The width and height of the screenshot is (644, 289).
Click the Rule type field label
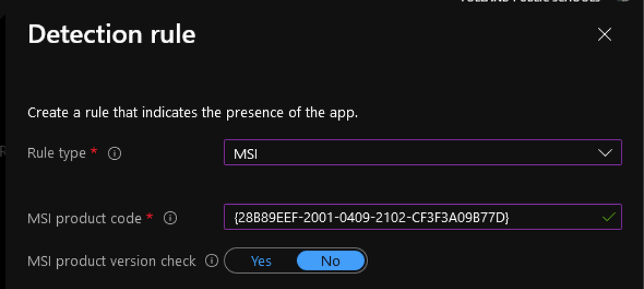click(56, 154)
